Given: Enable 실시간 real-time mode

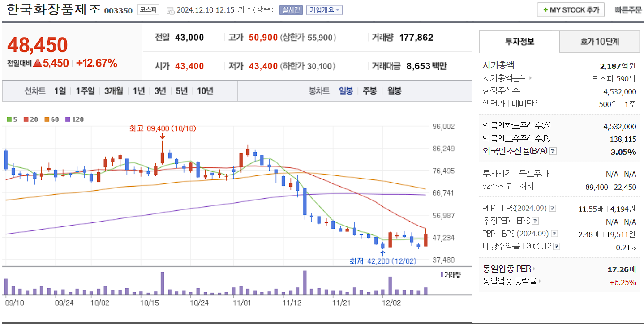Looking at the screenshot, I should click(292, 10).
